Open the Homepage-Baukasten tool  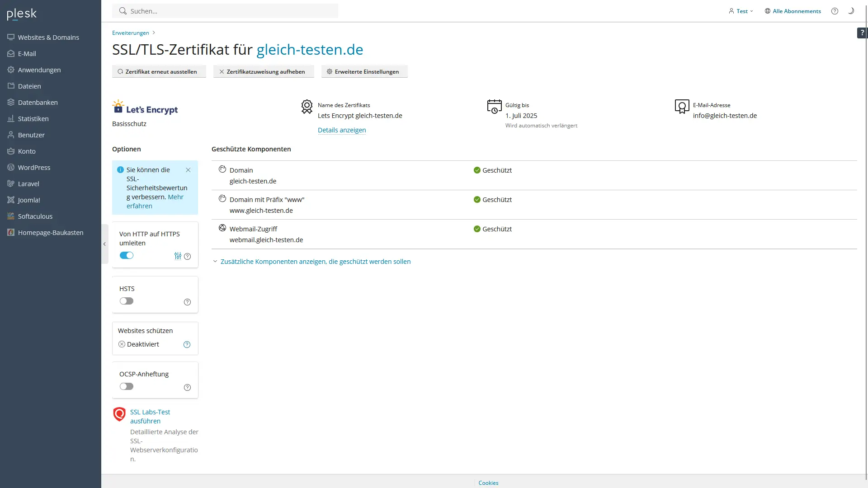coord(51,232)
